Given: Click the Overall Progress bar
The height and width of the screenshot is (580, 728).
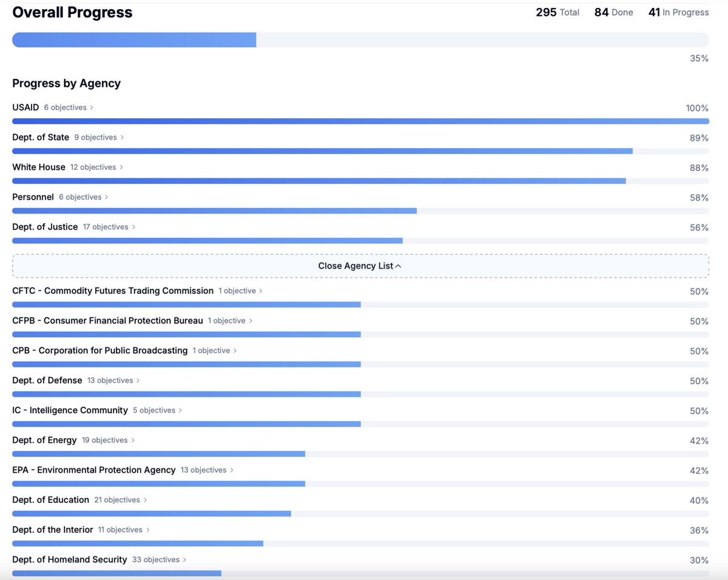Looking at the screenshot, I should coord(360,40).
